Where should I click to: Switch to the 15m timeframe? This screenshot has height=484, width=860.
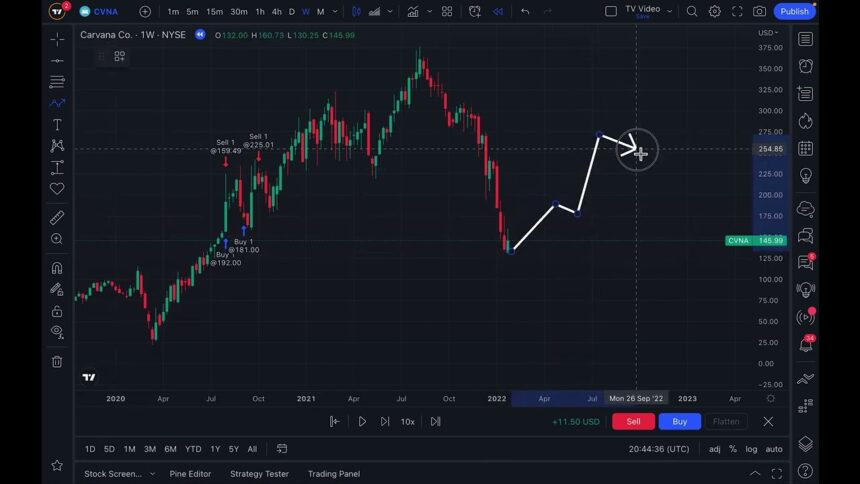[x=214, y=12]
